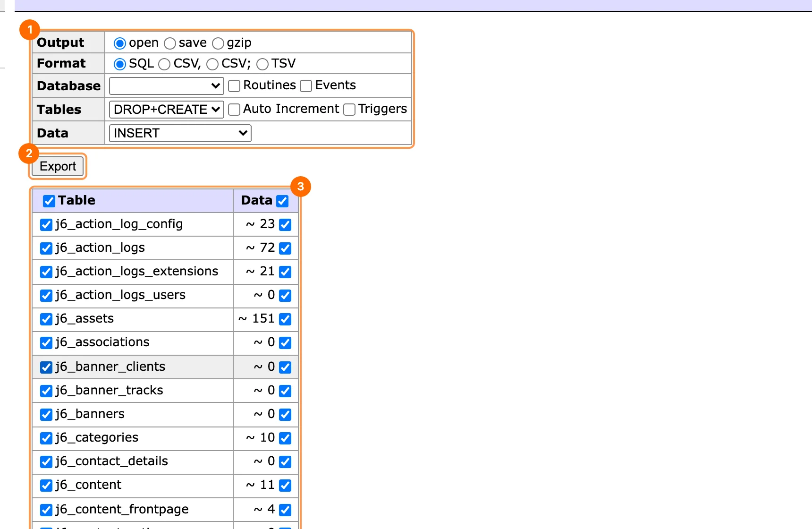This screenshot has height=529, width=812.
Task: Uncheck table j6_action_logs_extensions
Action: coord(46,272)
